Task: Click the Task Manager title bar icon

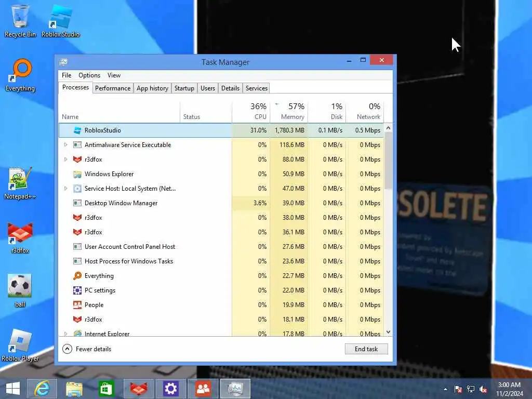Action: click(x=63, y=62)
